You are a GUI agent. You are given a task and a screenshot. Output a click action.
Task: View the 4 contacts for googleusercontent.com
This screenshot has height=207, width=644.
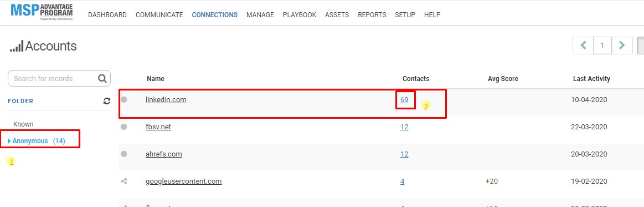tap(403, 181)
